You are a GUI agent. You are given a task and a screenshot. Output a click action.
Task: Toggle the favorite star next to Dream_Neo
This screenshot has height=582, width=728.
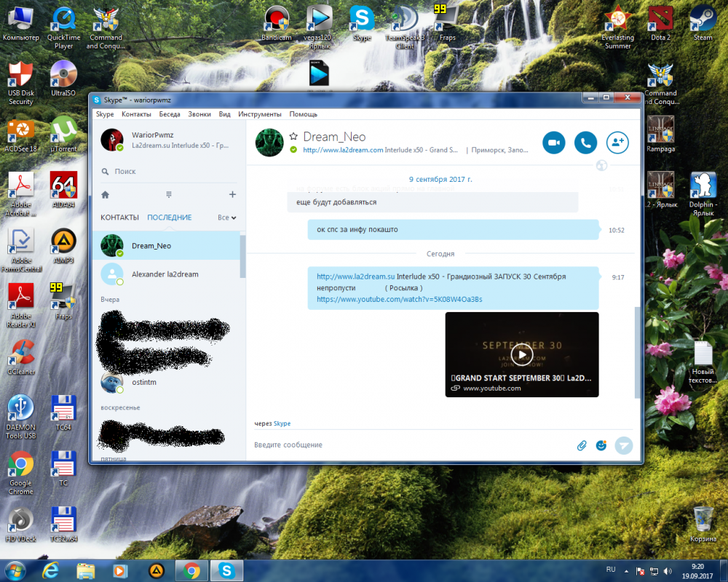coord(293,137)
